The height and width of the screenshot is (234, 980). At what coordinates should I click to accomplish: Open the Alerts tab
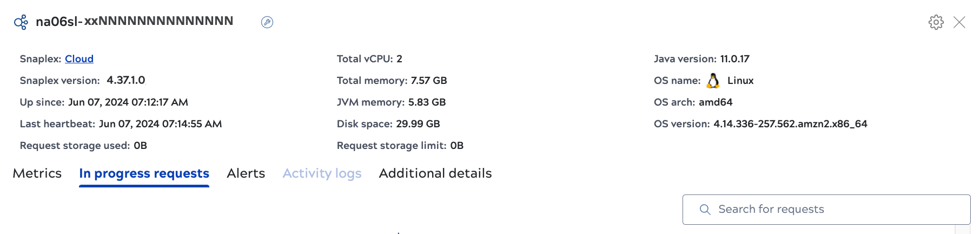(x=246, y=173)
